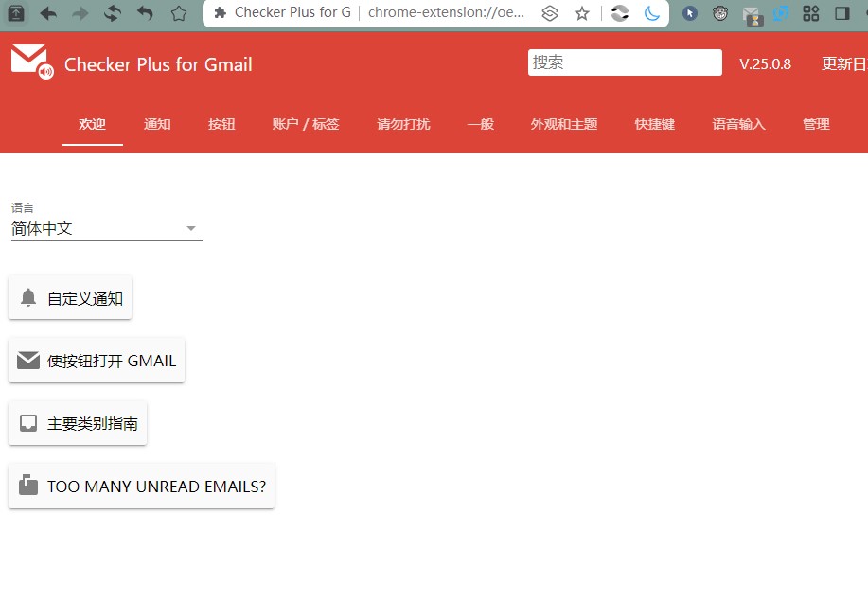Click the swirl icon in address bar

[x=620, y=13]
